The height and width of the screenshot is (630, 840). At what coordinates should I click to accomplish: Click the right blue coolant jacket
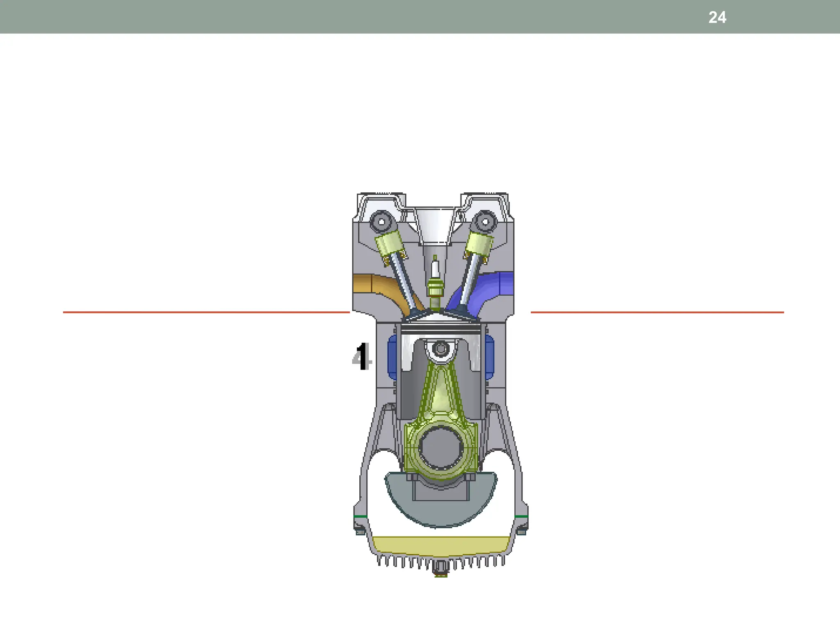[490, 357]
